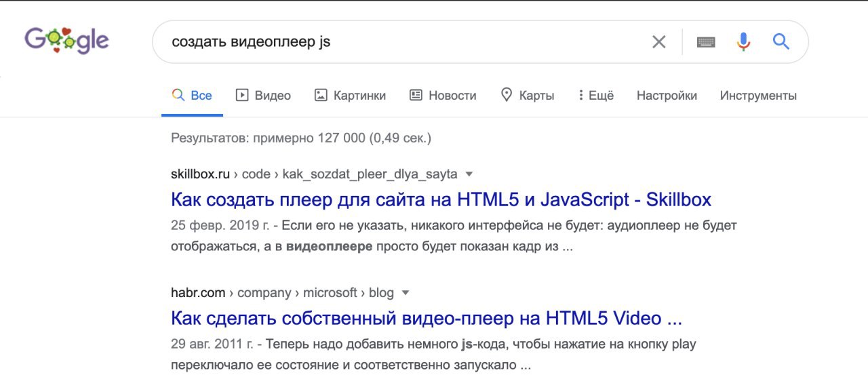868x392 pixels.
Task: Open the 'Ещё' more options menu
Action: click(595, 96)
